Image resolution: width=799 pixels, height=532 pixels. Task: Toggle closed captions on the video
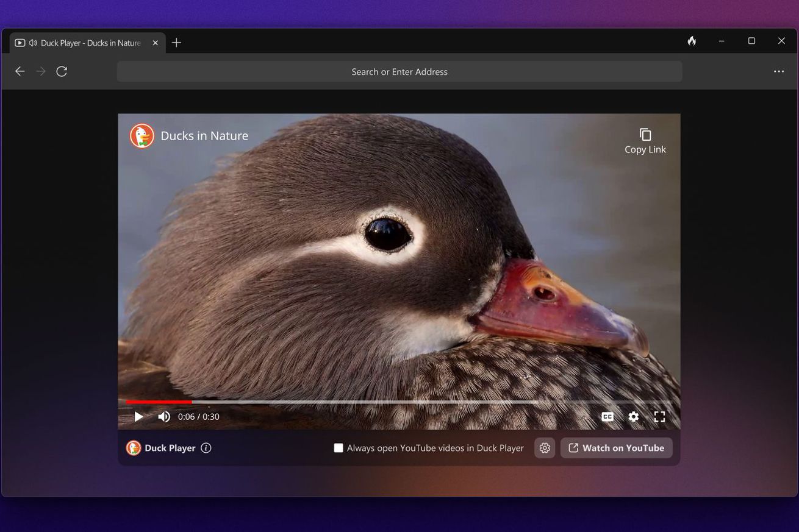[607, 417]
